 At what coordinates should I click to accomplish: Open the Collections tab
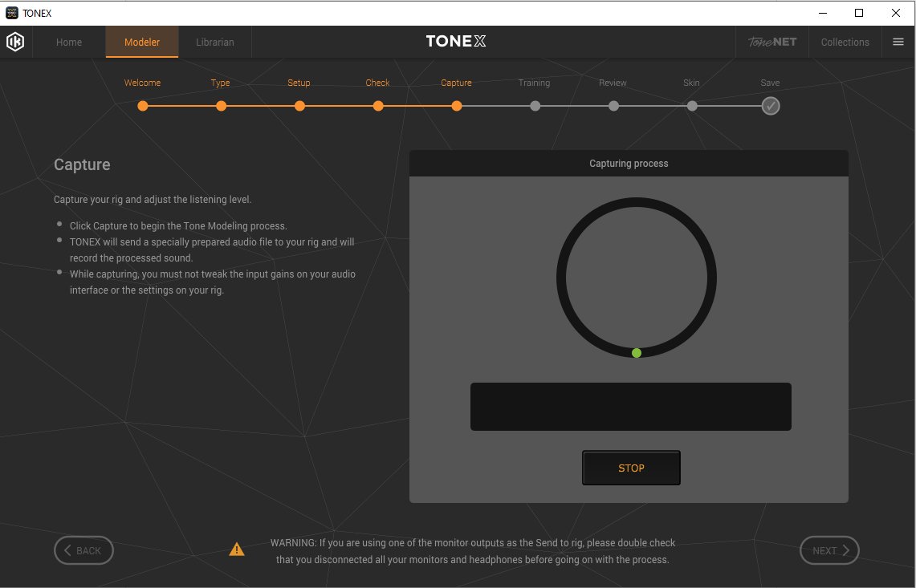845,42
